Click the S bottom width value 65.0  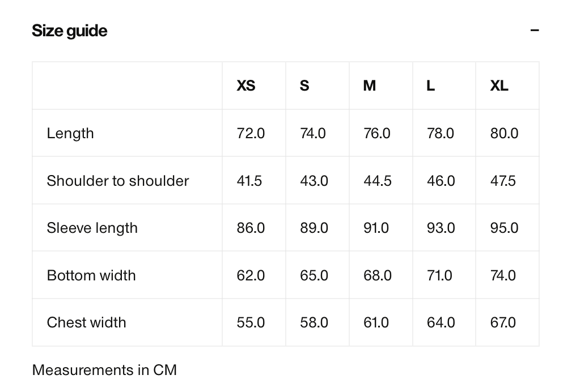[314, 275]
